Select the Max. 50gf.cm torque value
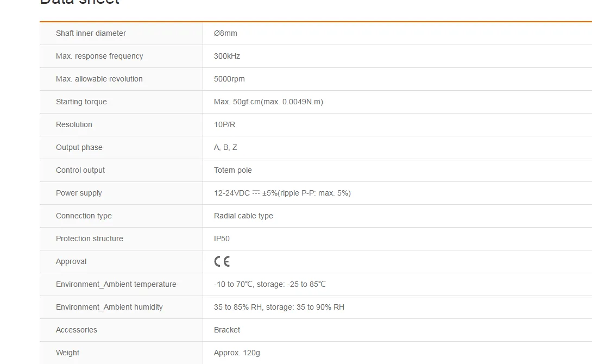The width and height of the screenshot is (592, 364). (x=268, y=102)
